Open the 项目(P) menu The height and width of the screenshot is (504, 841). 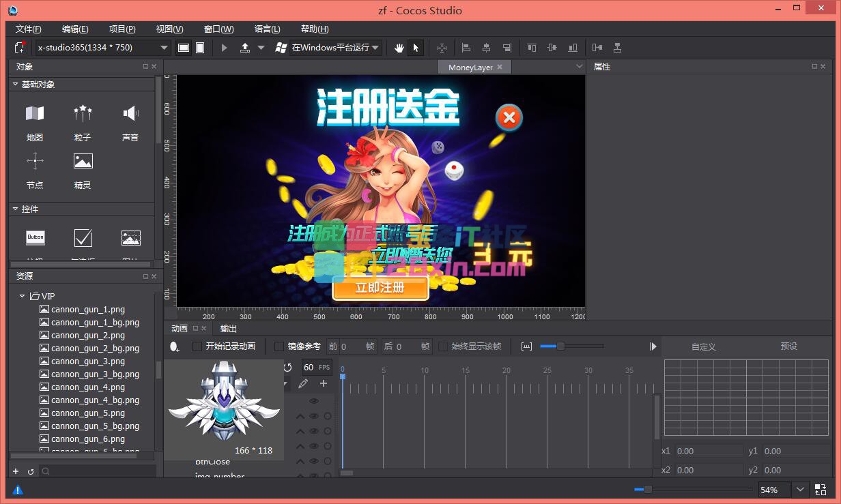122,29
